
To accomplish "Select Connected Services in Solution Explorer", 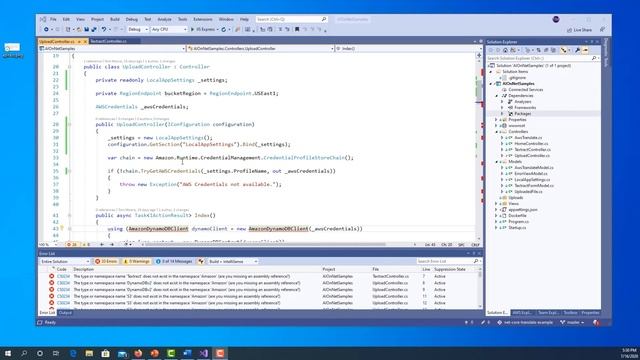I will (x=525, y=90).
